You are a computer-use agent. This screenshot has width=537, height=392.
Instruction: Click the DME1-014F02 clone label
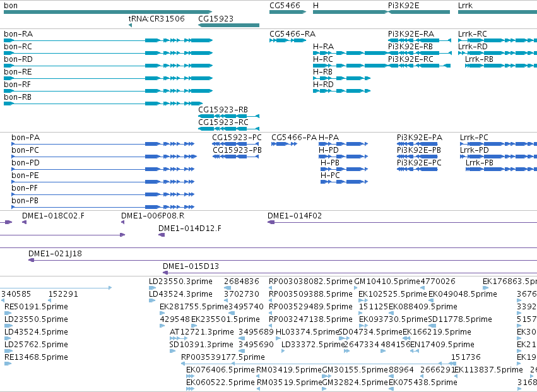point(295,216)
